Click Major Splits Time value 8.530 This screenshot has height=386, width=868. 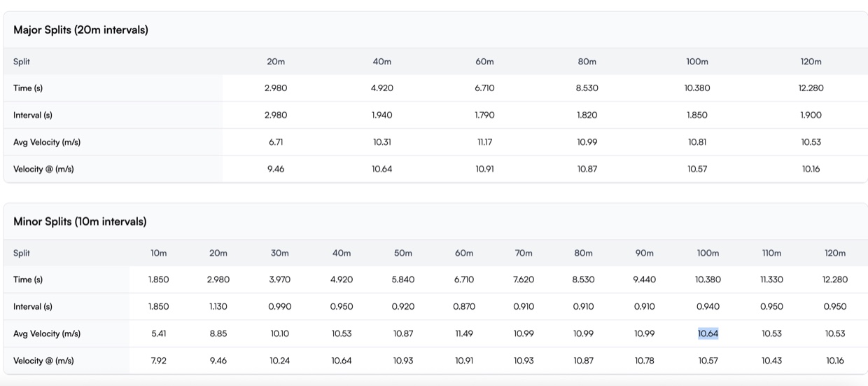click(x=587, y=88)
